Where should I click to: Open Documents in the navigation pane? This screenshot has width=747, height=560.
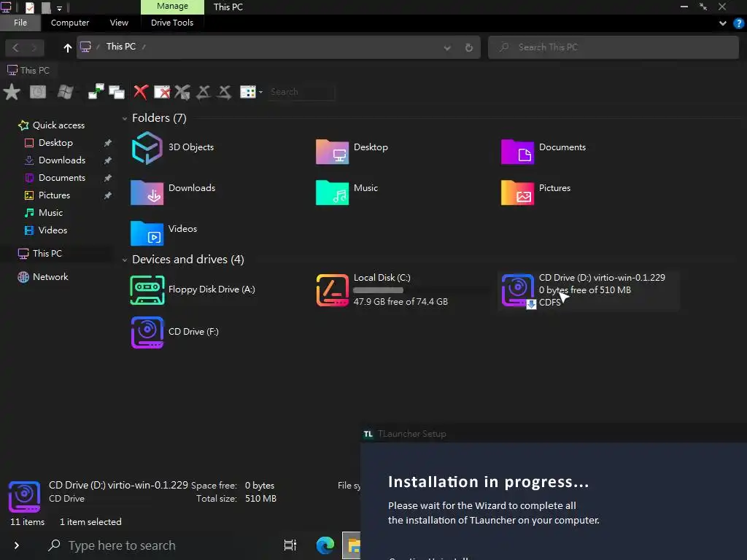coord(61,178)
